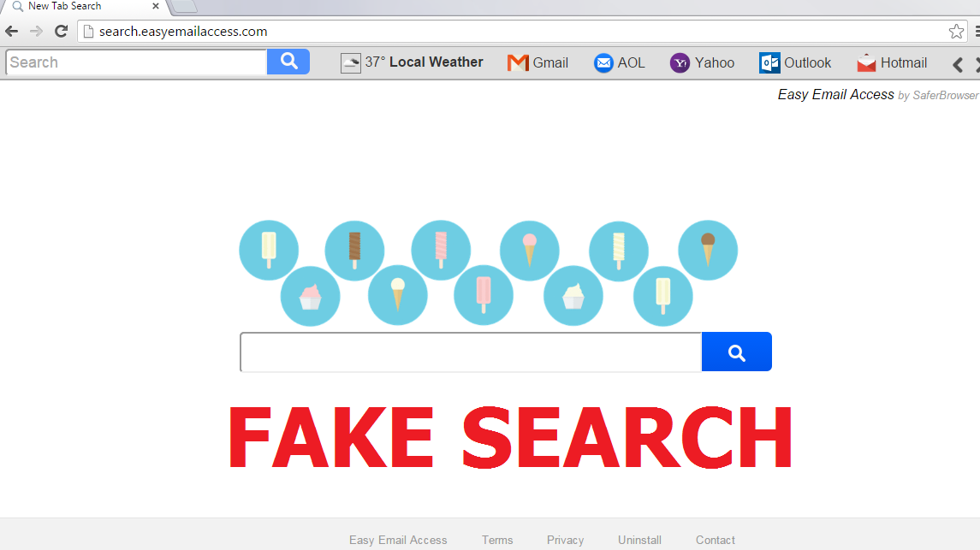Open the Uninstall footer link

(x=639, y=540)
